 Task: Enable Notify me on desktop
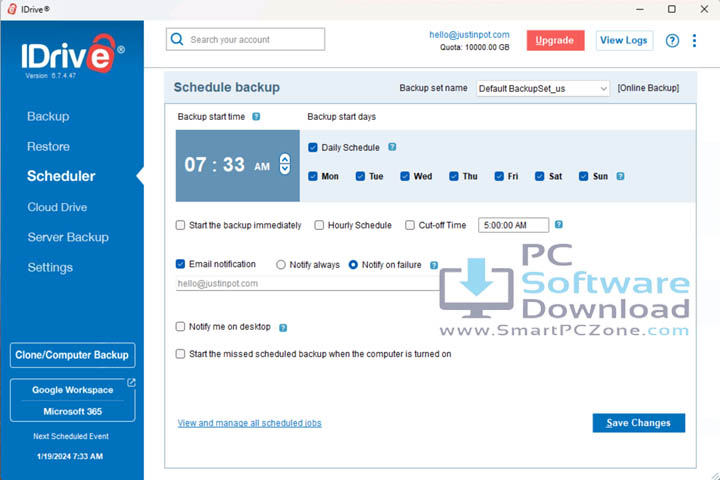pyautogui.click(x=180, y=327)
